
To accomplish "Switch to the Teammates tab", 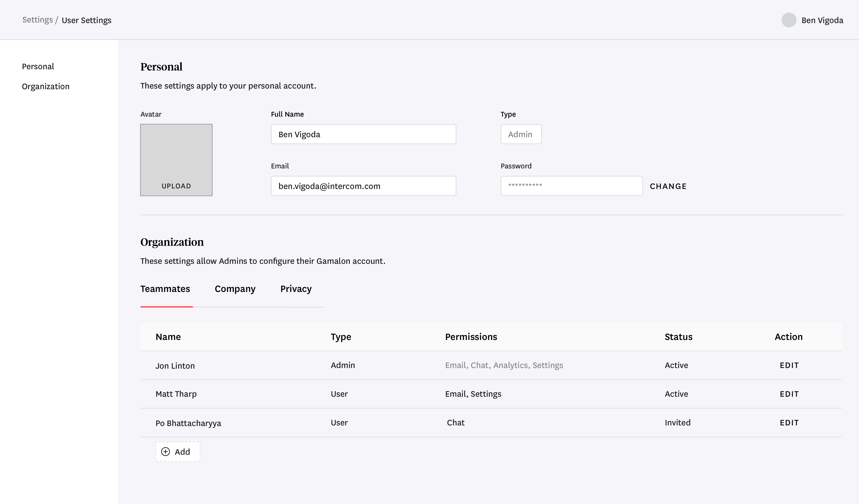I will (x=165, y=289).
